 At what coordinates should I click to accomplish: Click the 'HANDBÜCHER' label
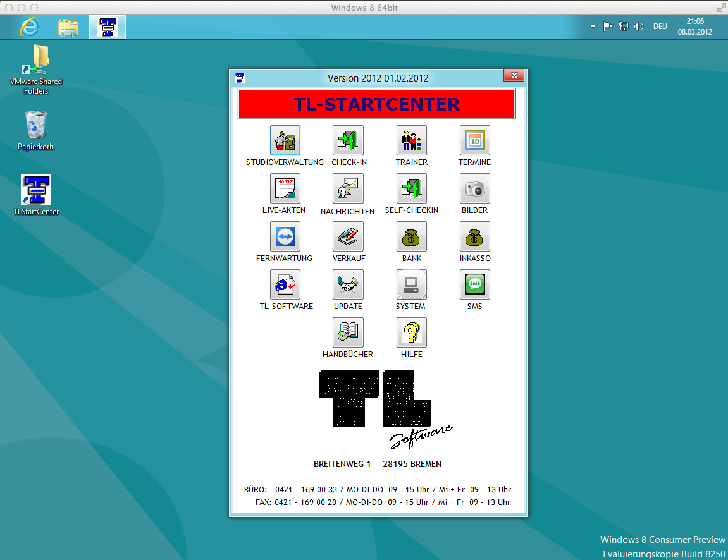348,355
